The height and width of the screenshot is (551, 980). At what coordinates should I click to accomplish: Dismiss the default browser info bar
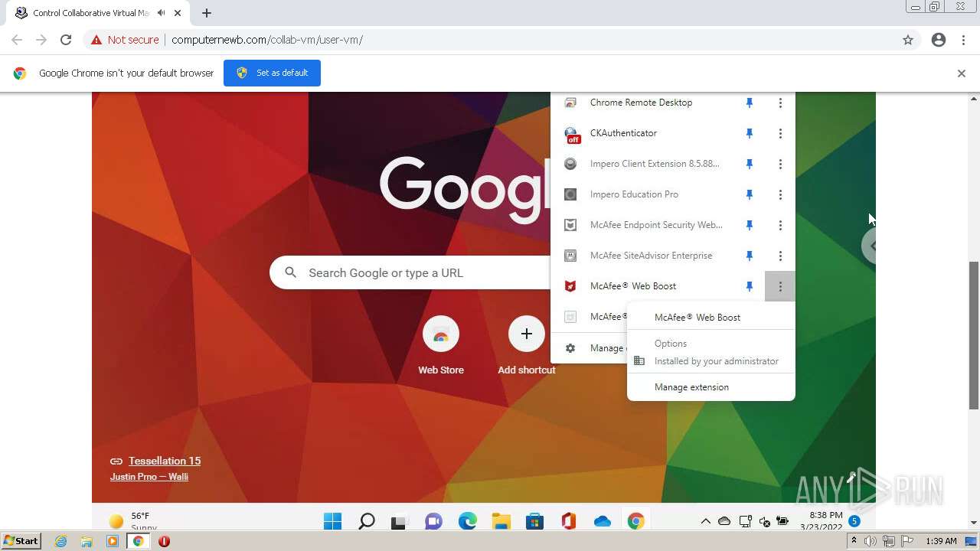click(962, 73)
